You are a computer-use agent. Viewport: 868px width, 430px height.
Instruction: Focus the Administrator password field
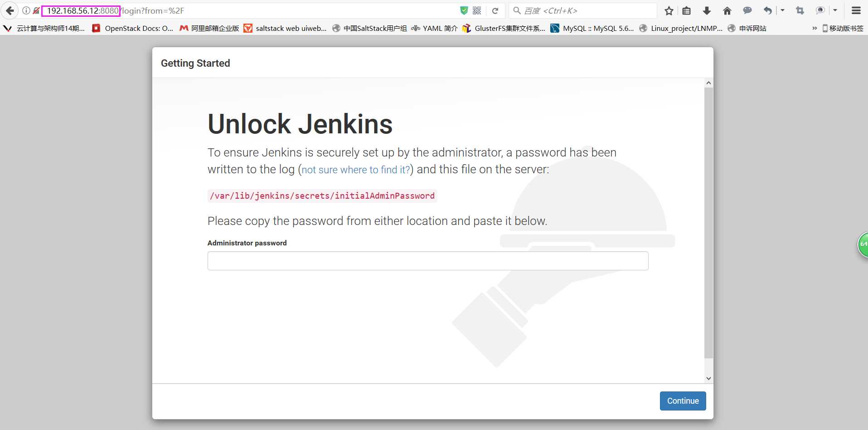tap(428, 261)
